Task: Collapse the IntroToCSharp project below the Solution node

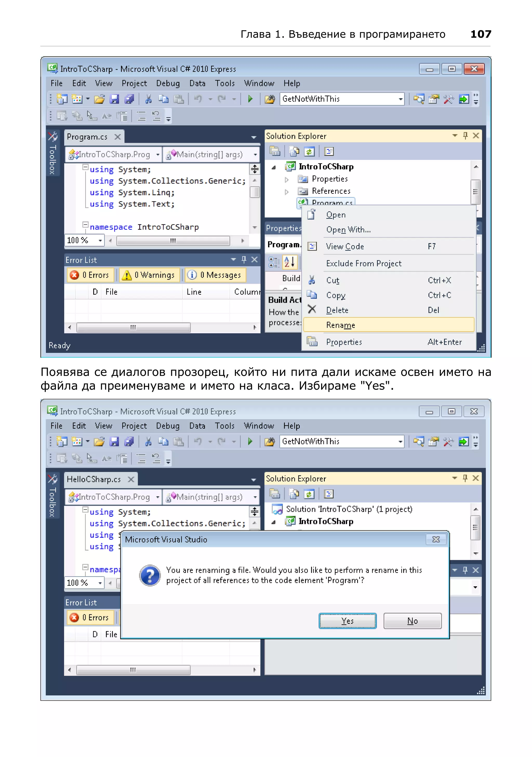Action: click(274, 522)
